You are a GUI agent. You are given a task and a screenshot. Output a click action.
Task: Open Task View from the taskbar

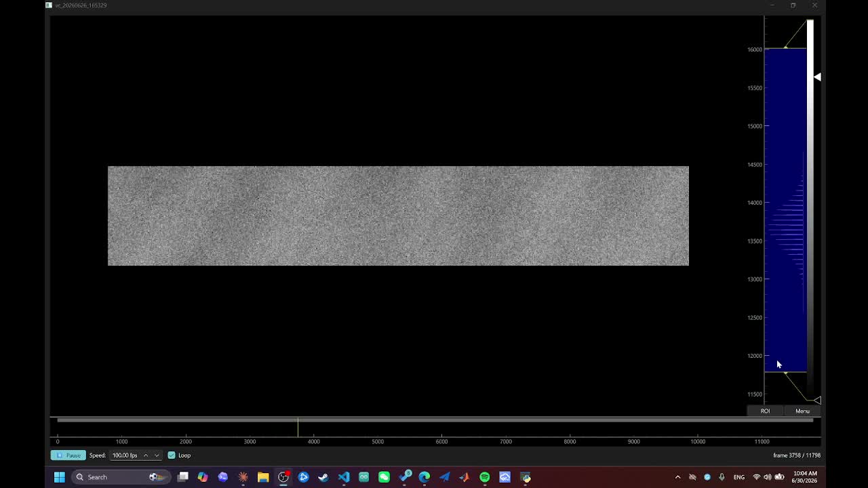[182, 477]
